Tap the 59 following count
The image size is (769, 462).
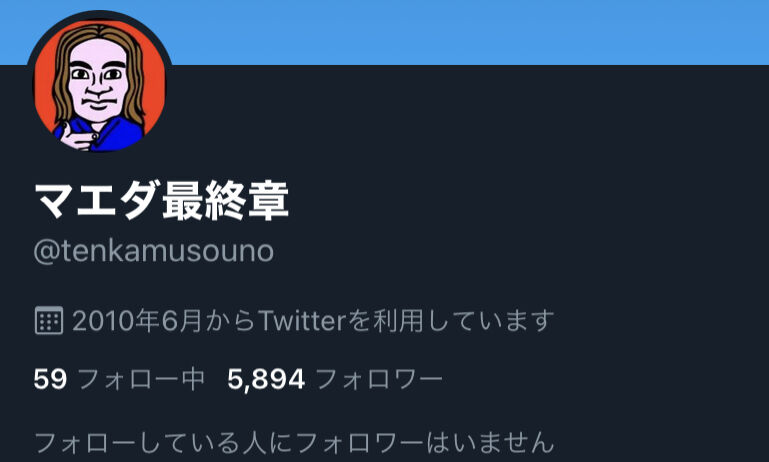[50, 380]
